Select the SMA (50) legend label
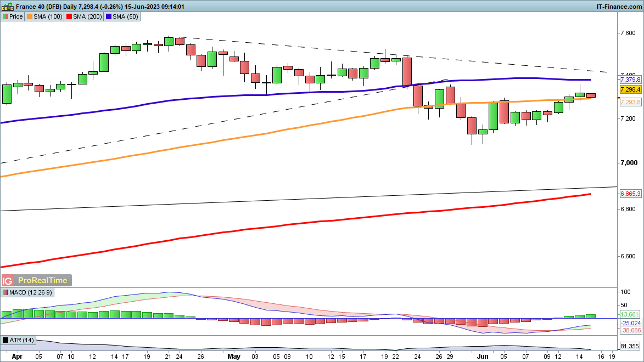 (x=125, y=16)
